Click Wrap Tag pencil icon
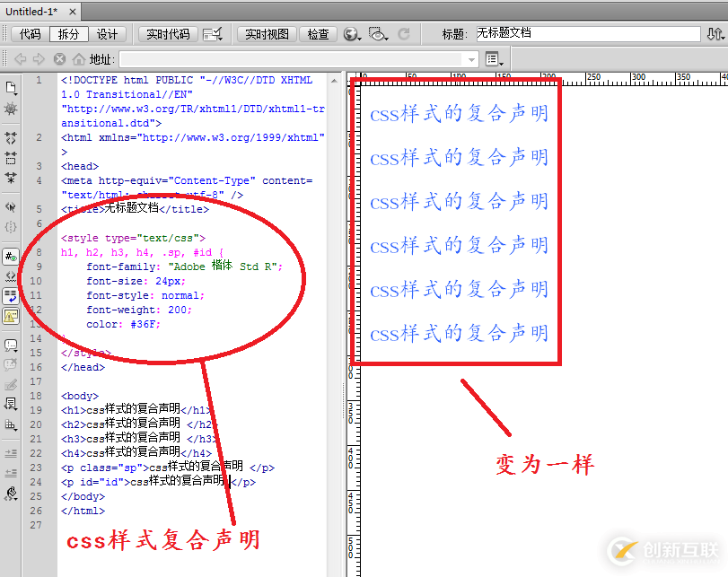728x577 pixels. (11, 385)
